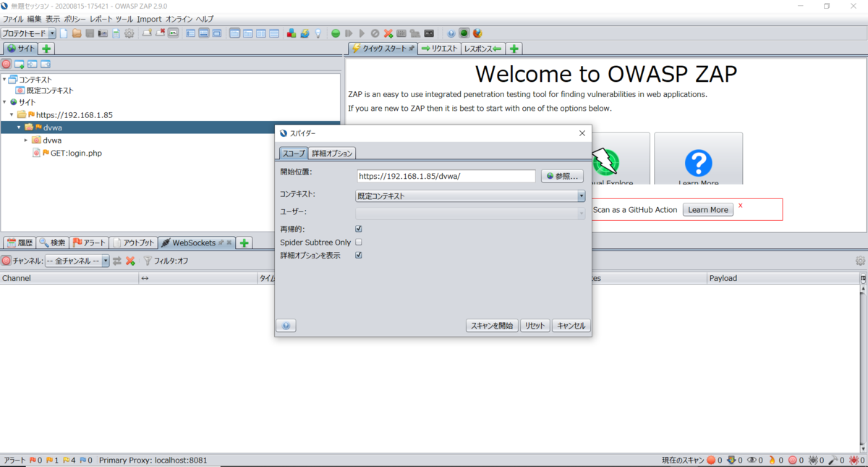Switch to the リクエスト tab

point(439,49)
